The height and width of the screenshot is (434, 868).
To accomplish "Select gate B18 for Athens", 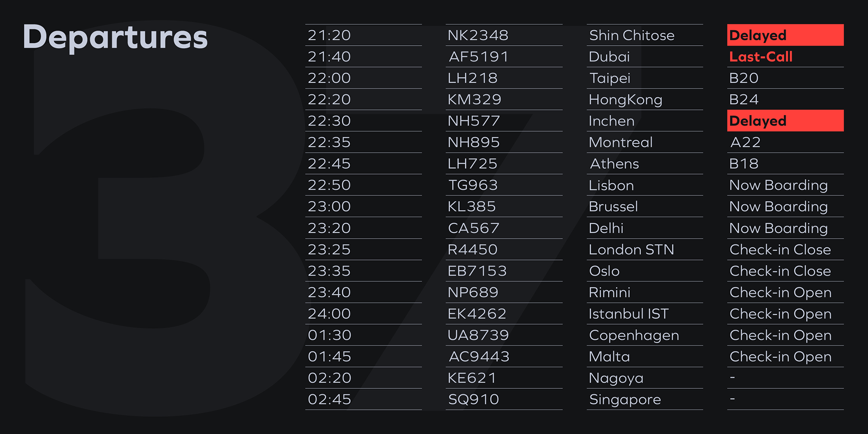I will click(x=744, y=164).
